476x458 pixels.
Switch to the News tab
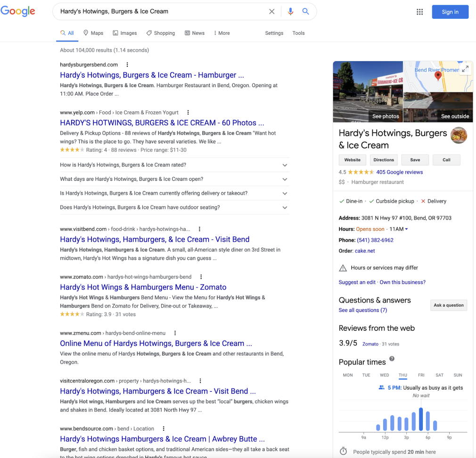195,33
